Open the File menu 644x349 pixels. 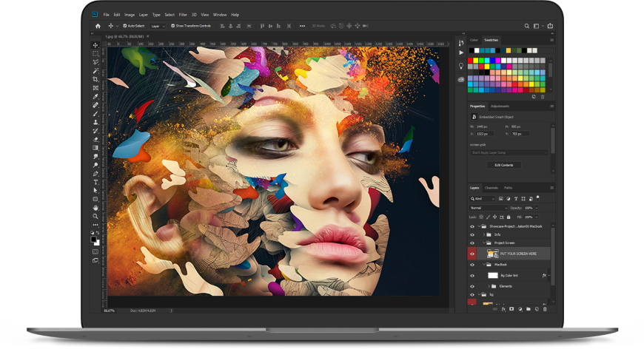106,15
